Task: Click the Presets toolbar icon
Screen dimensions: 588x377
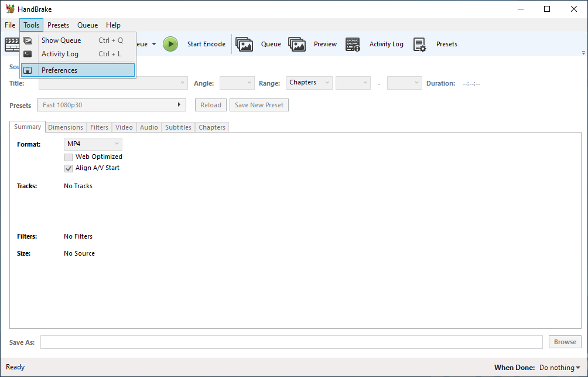Action: (420, 44)
